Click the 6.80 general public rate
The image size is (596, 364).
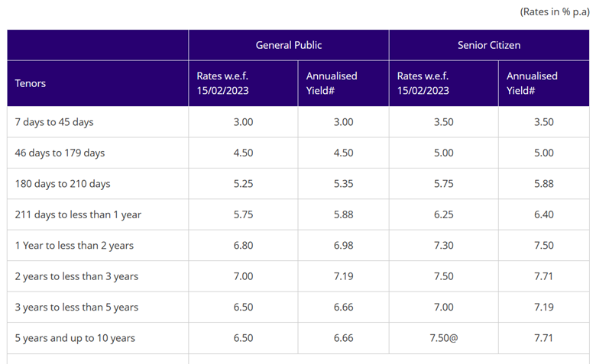click(243, 245)
